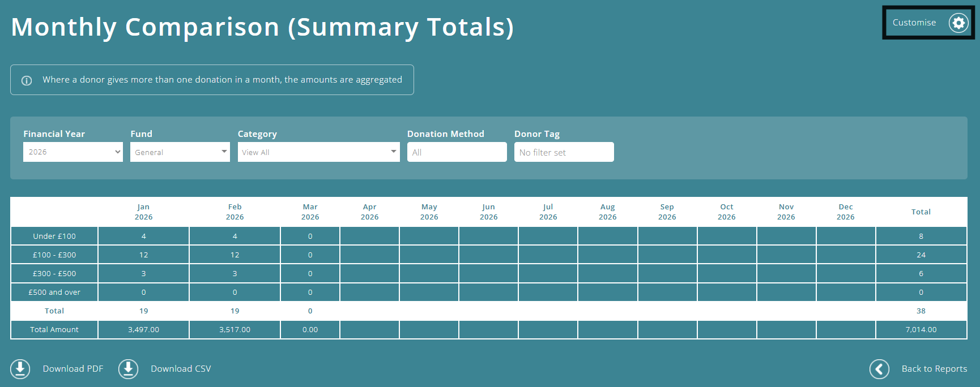
Task: Click the Total Amount row label
Action: pyautogui.click(x=54, y=329)
